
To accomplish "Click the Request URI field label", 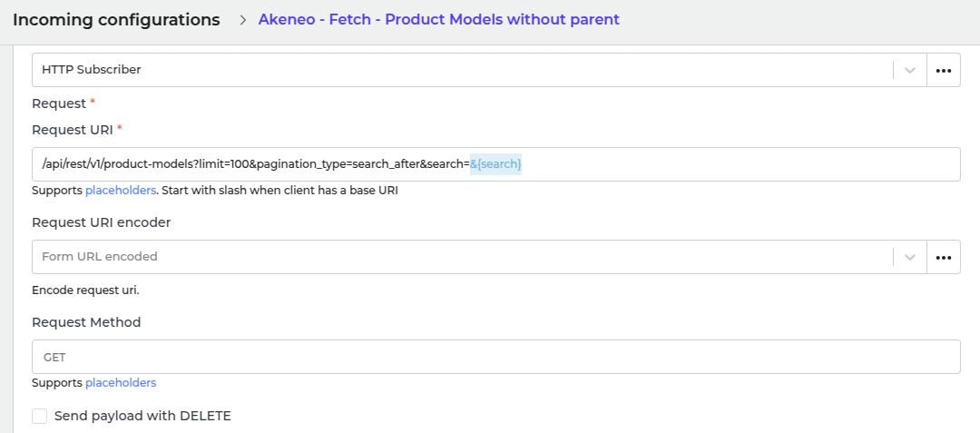I will coord(72,129).
